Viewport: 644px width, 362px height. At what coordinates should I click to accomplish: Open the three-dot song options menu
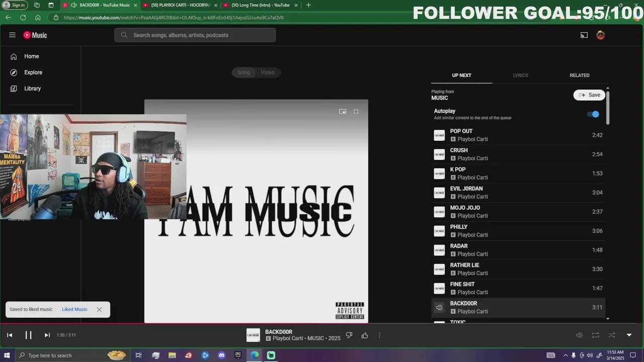(x=379, y=335)
